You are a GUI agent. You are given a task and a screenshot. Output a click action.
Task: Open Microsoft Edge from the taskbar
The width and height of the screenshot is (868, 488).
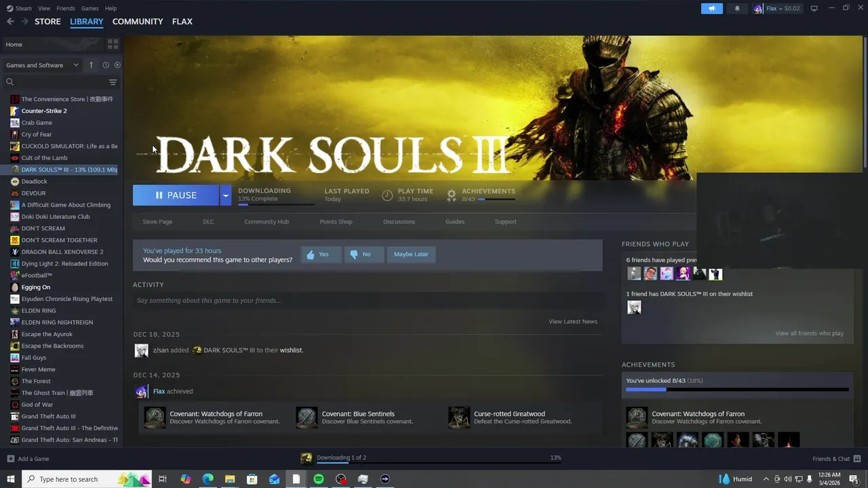[208, 479]
